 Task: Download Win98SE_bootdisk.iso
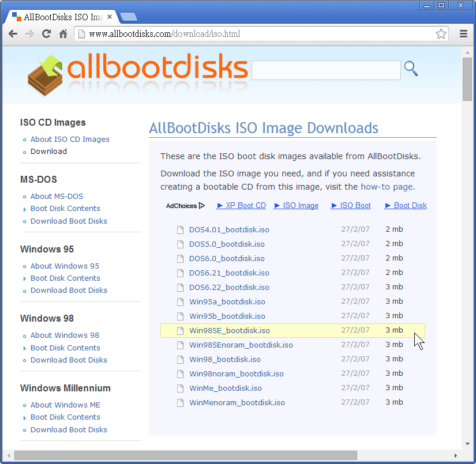pyautogui.click(x=230, y=330)
